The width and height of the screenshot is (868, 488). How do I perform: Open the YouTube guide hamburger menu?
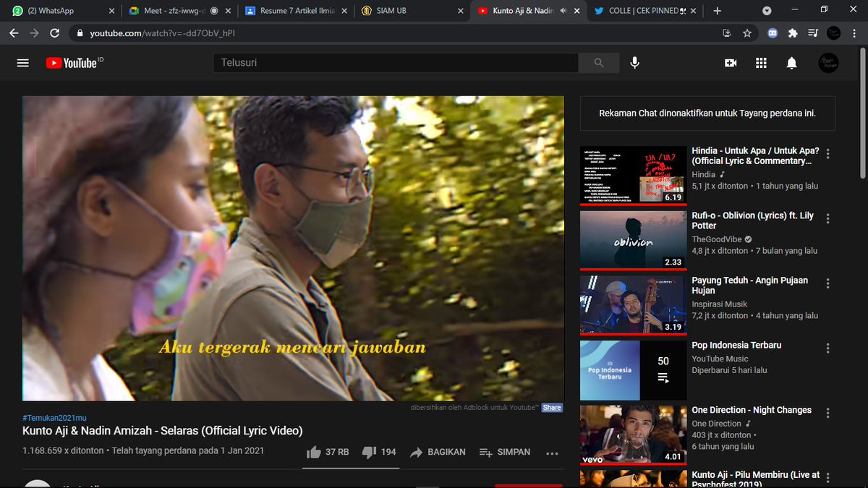pos(22,63)
